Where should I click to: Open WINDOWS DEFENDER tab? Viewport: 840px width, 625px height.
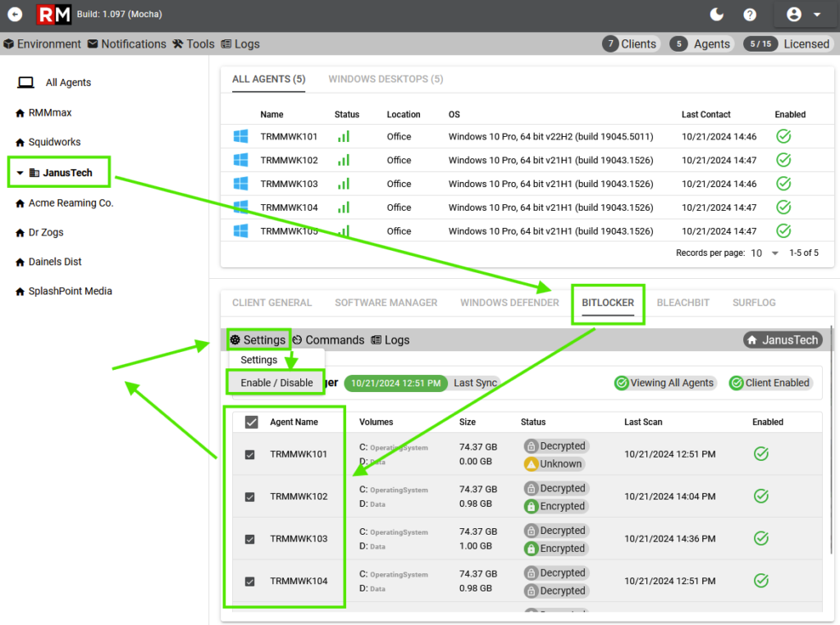[509, 303]
